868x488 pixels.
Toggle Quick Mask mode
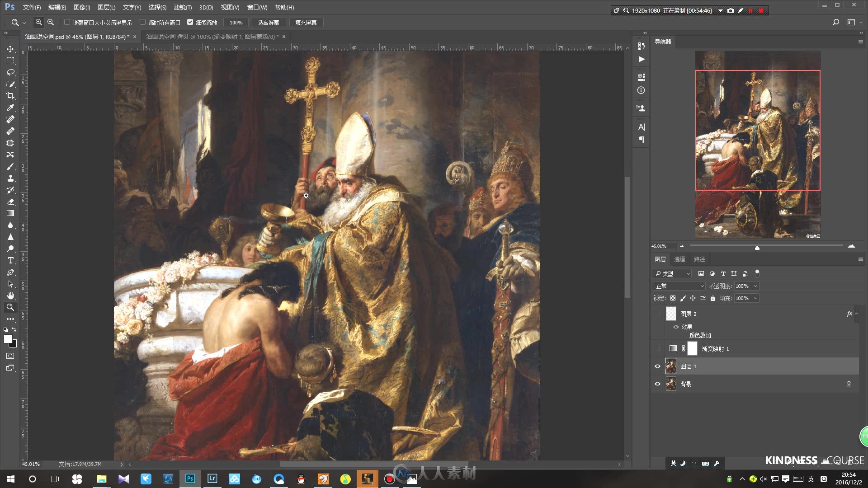(10, 356)
